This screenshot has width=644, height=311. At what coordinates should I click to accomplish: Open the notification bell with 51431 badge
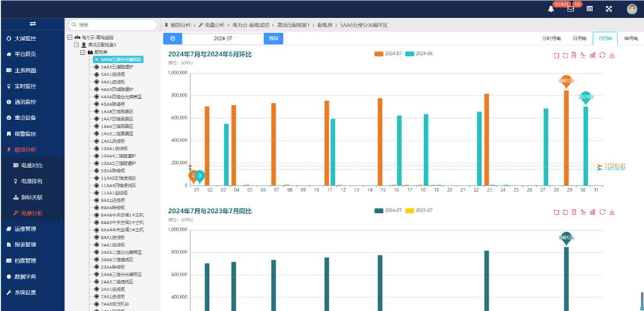(x=551, y=9)
